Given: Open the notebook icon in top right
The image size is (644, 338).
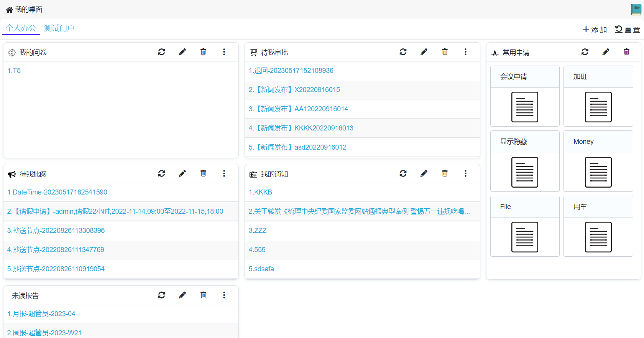Looking at the screenshot, I should (636, 10).
